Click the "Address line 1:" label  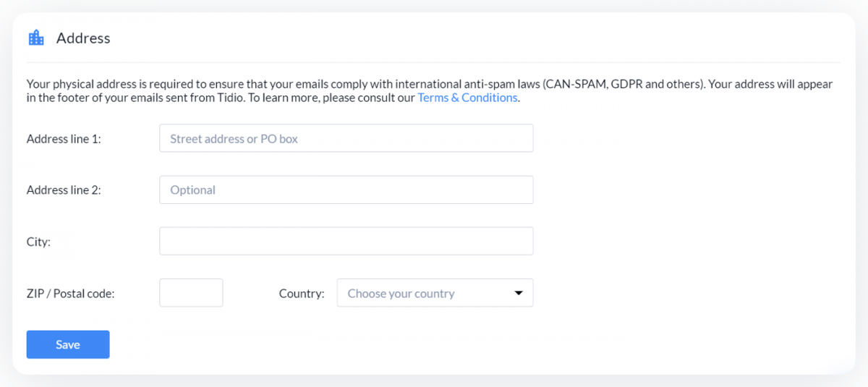pos(64,139)
